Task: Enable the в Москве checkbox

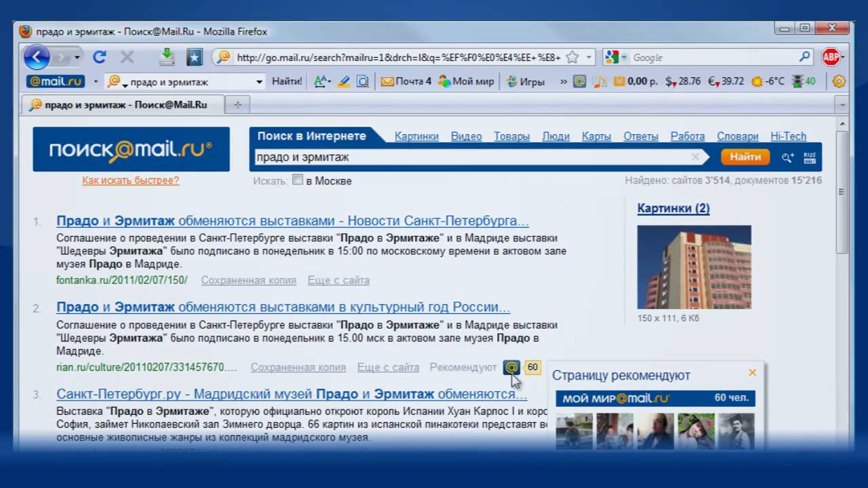Action: [x=298, y=180]
